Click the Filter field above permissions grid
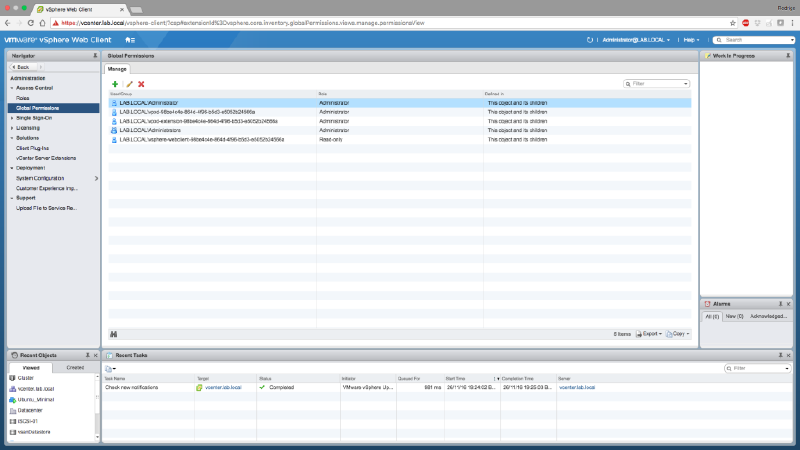The height and width of the screenshot is (450, 800). point(659,84)
